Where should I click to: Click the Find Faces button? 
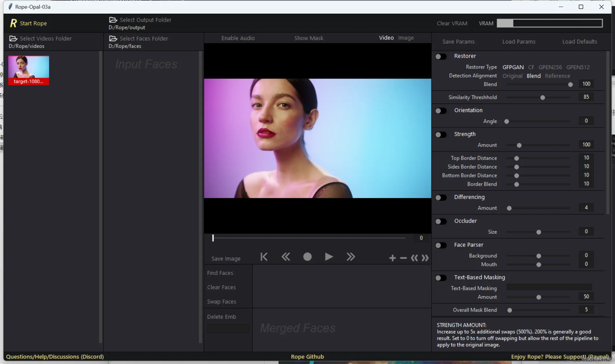220,273
